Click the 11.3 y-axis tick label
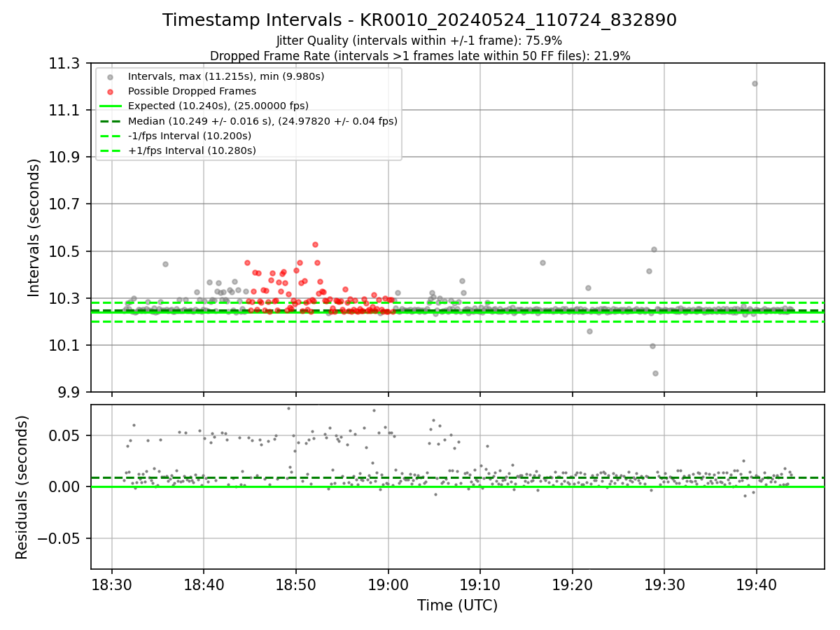The image size is (840, 630). tap(65, 64)
